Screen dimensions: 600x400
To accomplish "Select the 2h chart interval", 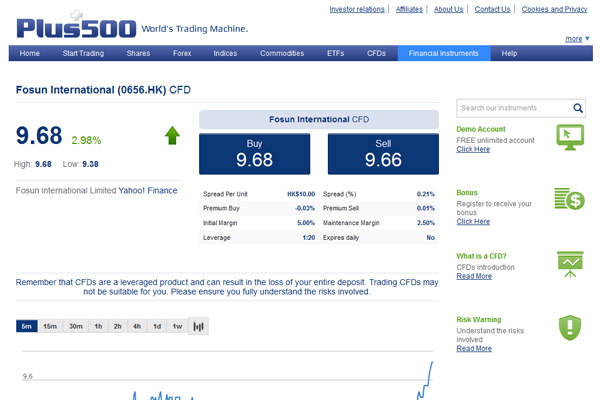I will tap(117, 326).
